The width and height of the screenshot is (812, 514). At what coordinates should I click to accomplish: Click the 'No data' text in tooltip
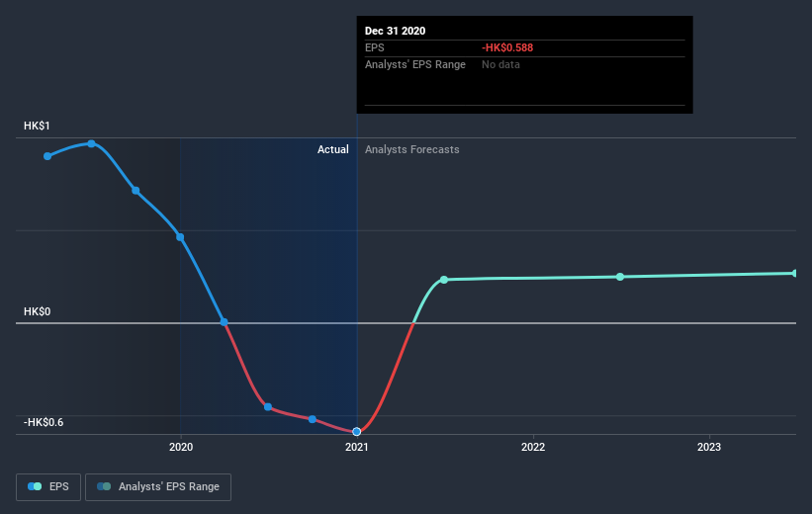[x=500, y=64]
